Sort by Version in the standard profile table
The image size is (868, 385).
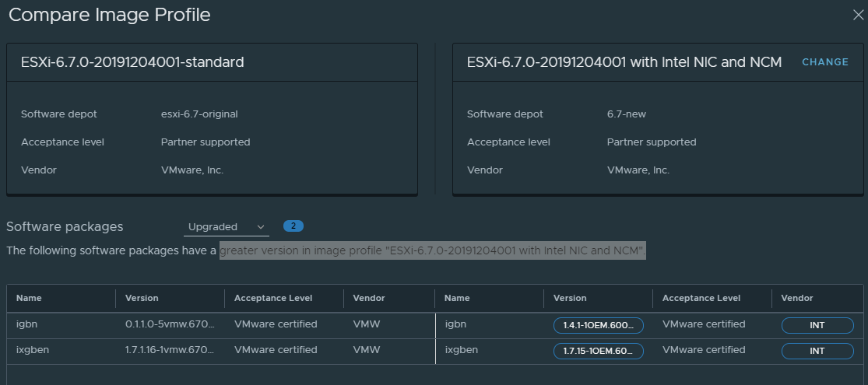pyautogui.click(x=142, y=298)
